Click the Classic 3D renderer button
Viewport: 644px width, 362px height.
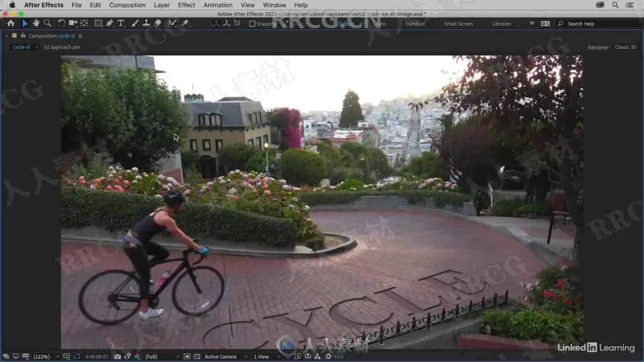point(625,47)
